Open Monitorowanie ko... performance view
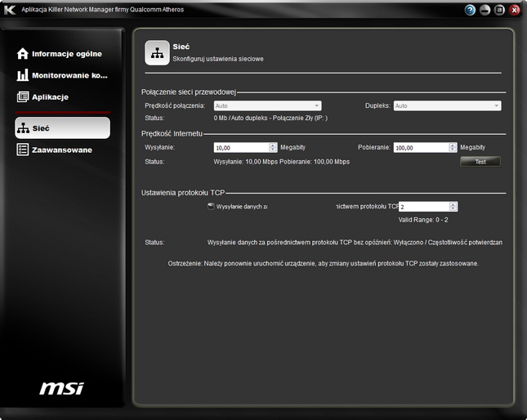This screenshot has width=527, height=420. pyautogui.click(x=62, y=75)
